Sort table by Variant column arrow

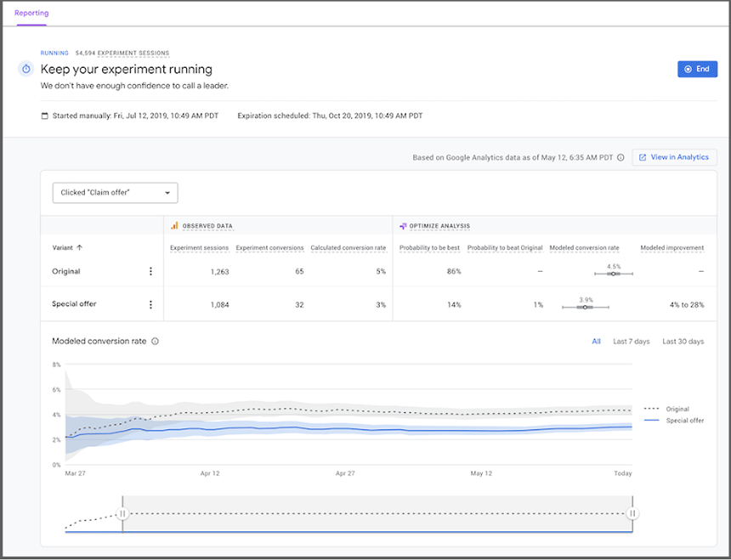click(80, 248)
